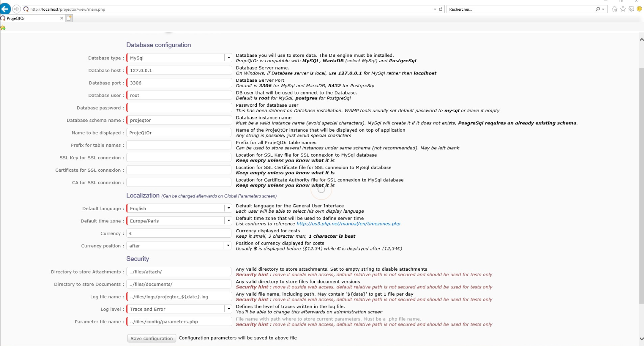Click the browser back arrow button
Viewport: 644px width, 346px height.
(x=5, y=9)
